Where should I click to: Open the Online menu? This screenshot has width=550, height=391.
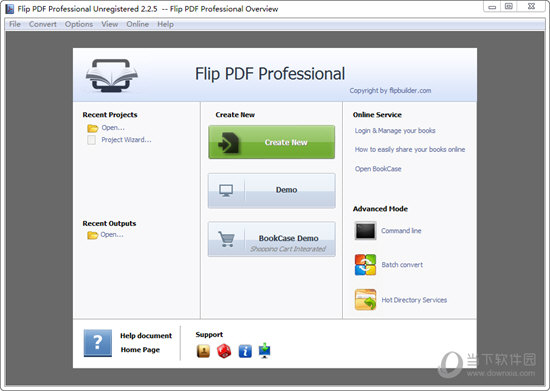point(138,24)
